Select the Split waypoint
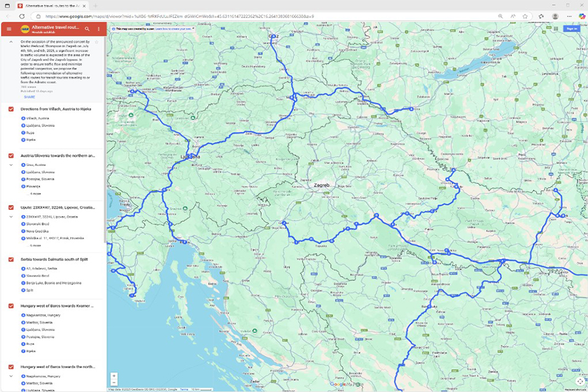588x392 pixels. (x=30, y=290)
